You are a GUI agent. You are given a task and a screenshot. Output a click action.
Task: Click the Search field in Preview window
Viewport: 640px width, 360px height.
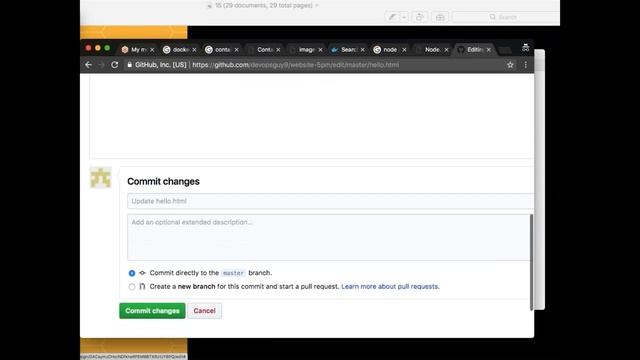(506, 17)
